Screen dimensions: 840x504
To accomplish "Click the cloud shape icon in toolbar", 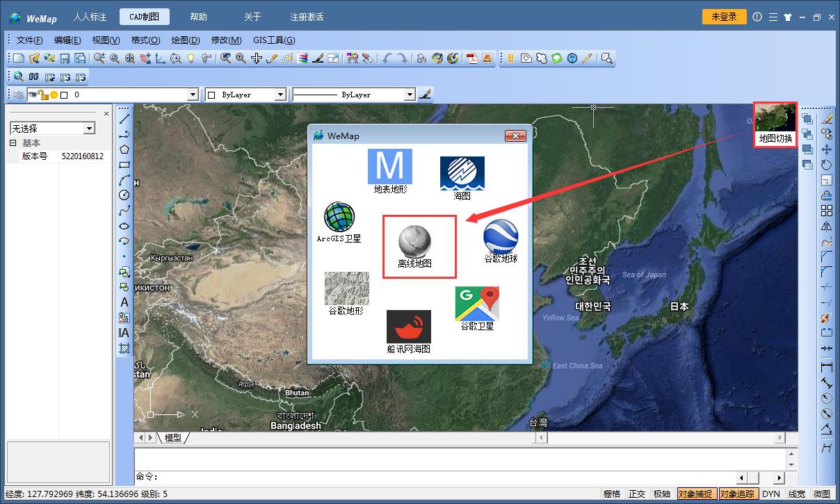I will point(541,58).
